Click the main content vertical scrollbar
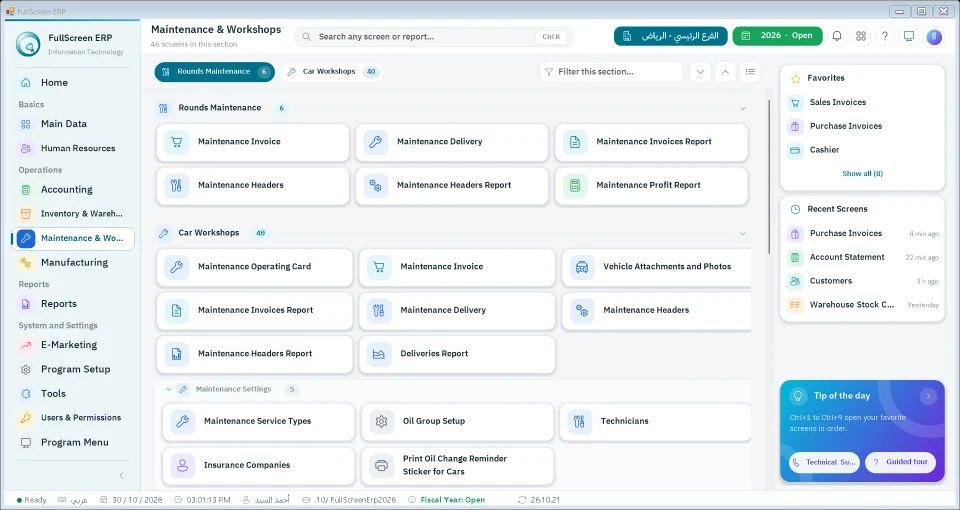 pos(769,178)
